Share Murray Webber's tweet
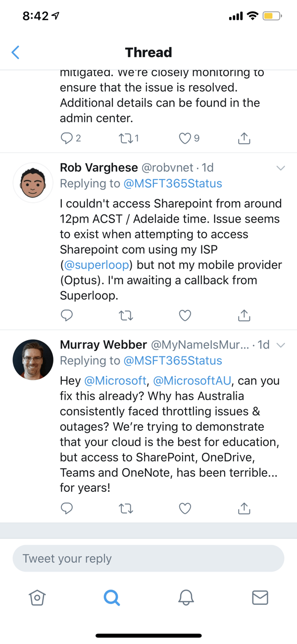The width and height of the screenshot is (297, 644). [244, 508]
